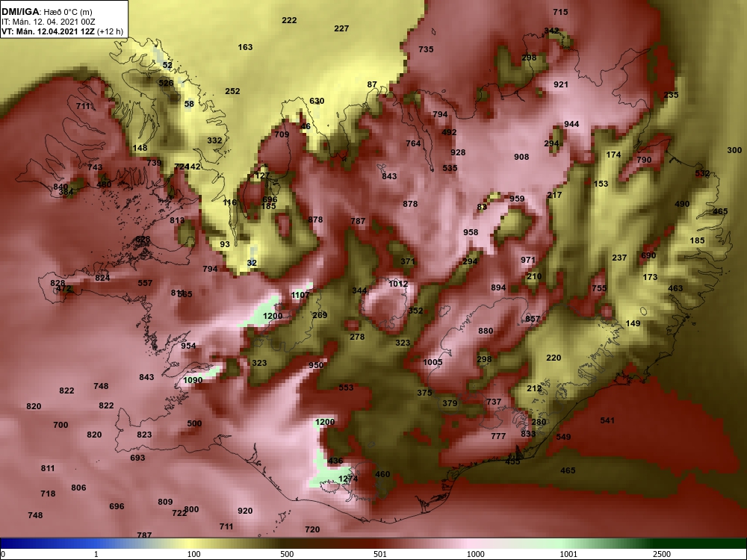Click the map value 1005
Viewport: 747px width, 560px height.
(433, 362)
